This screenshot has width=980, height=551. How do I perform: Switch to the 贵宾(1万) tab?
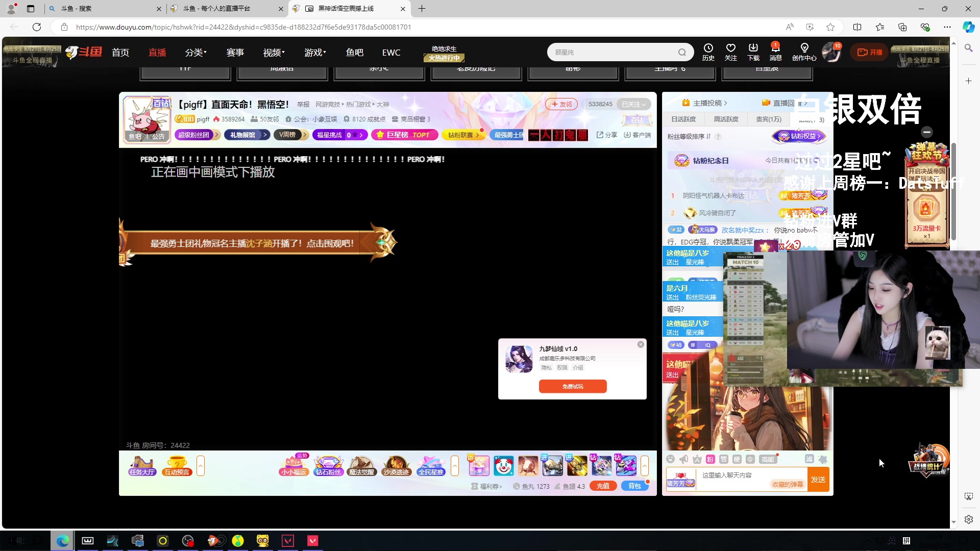[x=768, y=119]
